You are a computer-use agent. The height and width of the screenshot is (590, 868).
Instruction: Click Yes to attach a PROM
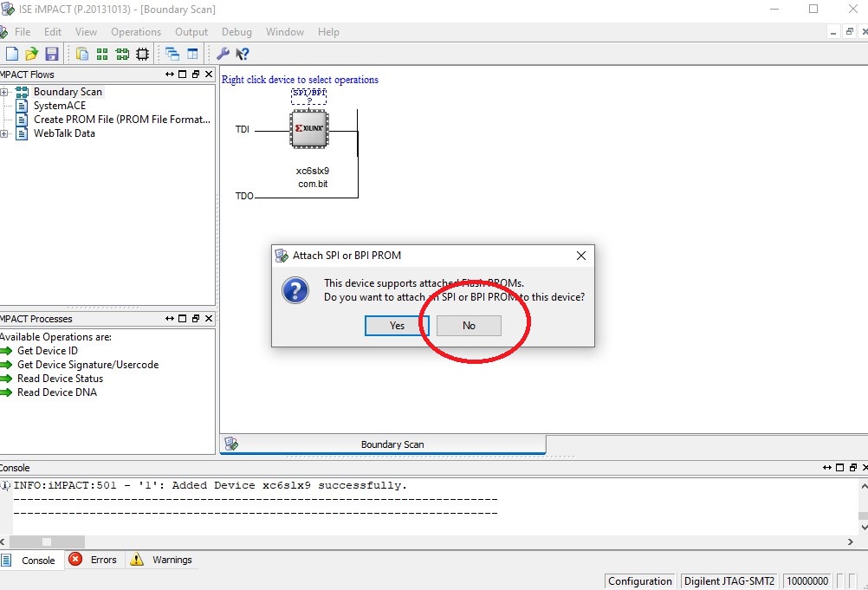[x=397, y=326]
